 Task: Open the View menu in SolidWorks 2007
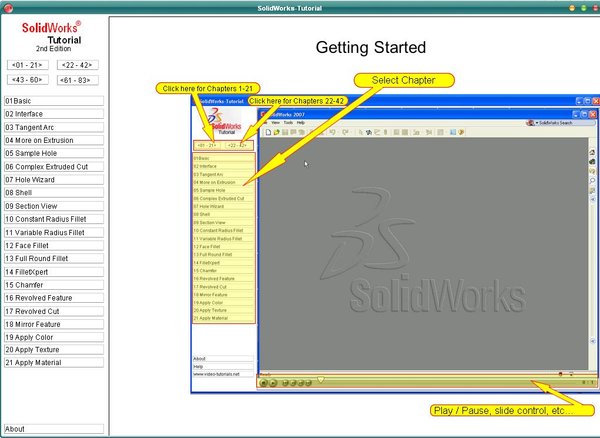coord(277,122)
